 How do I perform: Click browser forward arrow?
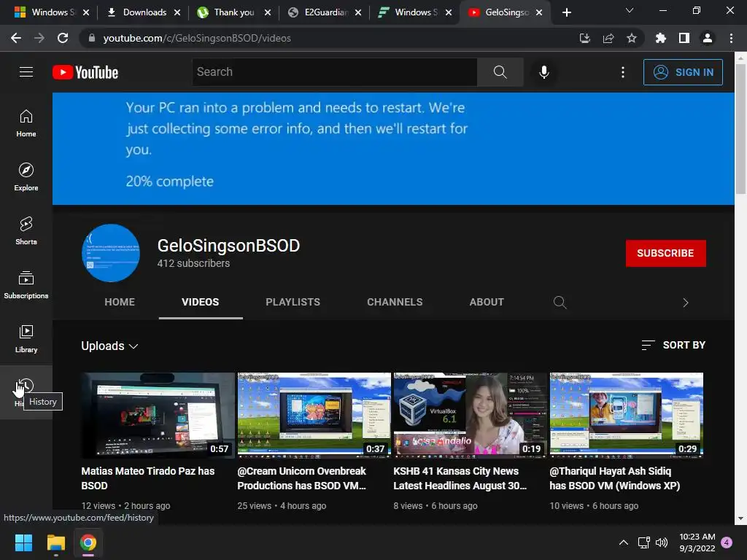39,38
